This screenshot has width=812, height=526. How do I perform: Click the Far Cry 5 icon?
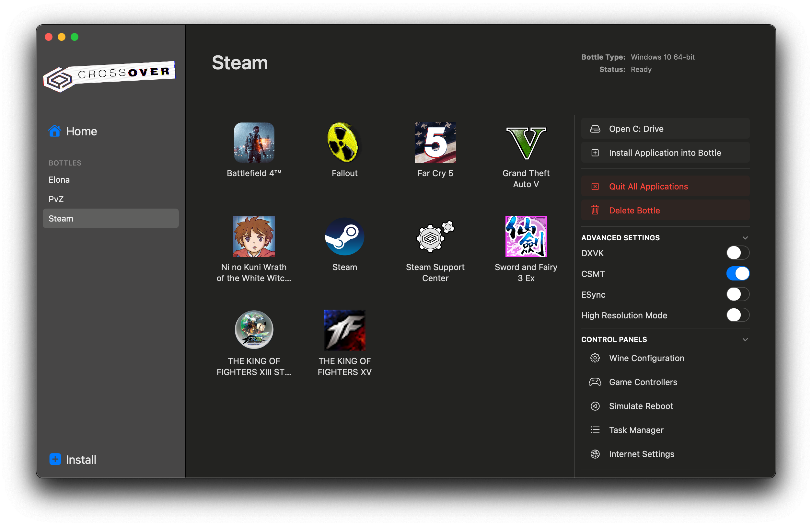click(x=435, y=143)
